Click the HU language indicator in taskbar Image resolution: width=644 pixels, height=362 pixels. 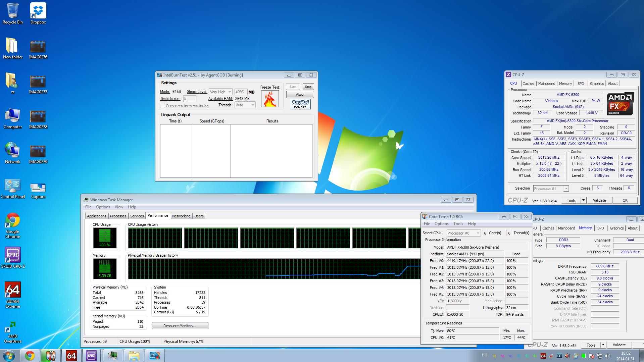484,355
